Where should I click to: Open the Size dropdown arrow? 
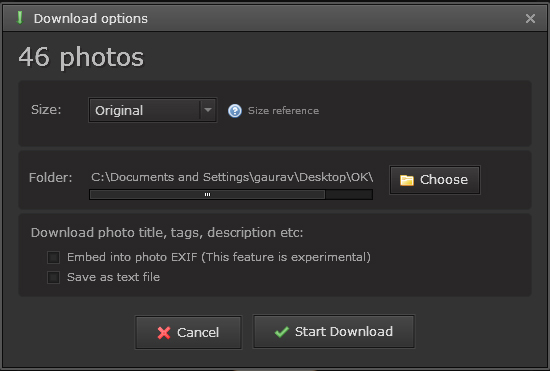(x=208, y=110)
